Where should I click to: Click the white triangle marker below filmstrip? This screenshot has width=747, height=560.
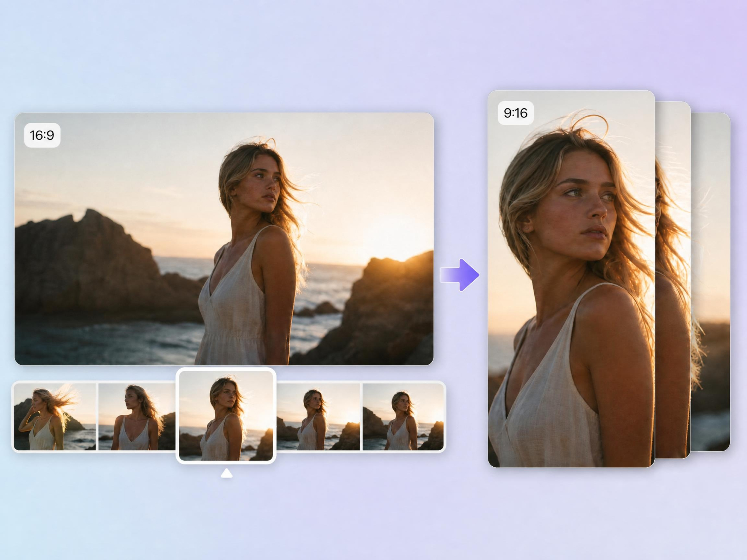pyautogui.click(x=227, y=473)
